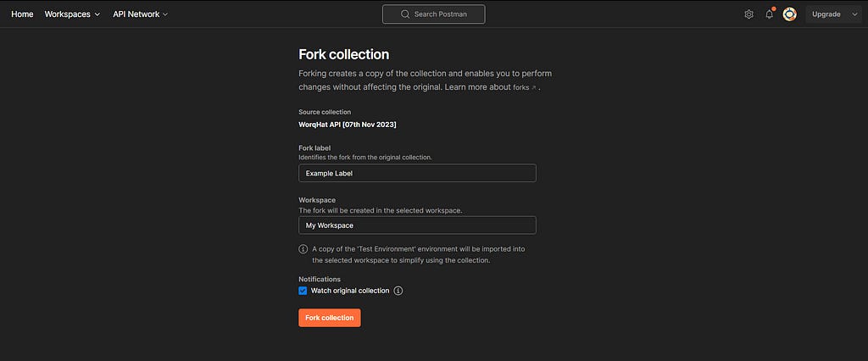Open the notifications bell icon
This screenshot has height=361, width=868.
coord(769,14)
